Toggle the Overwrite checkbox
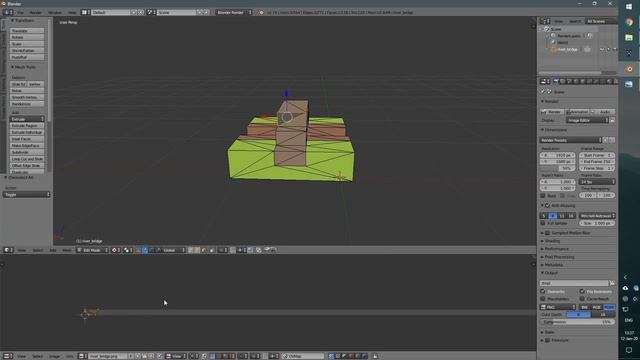 [x=543, y=292]
